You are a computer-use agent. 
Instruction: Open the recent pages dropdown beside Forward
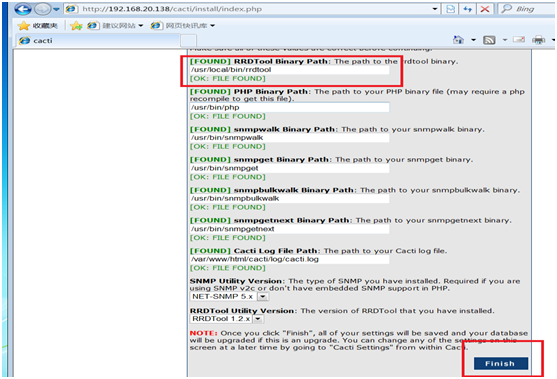point(56,9)
